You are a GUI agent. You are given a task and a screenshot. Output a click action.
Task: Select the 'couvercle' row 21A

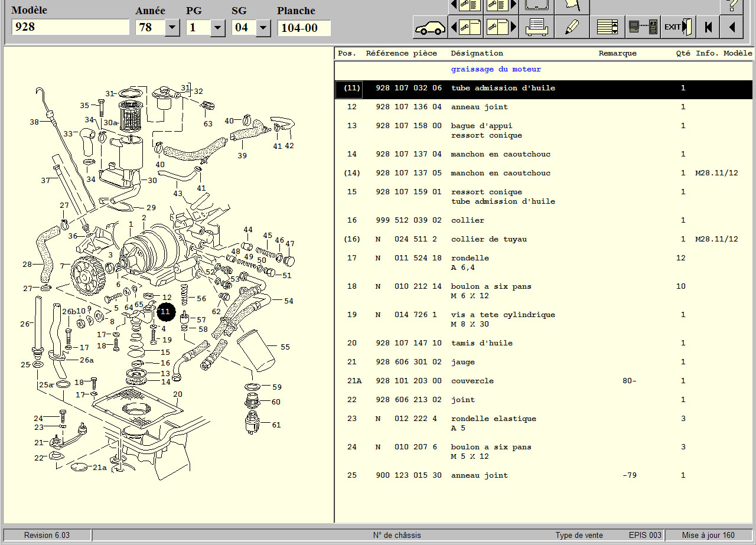click(x=544, y=381)
